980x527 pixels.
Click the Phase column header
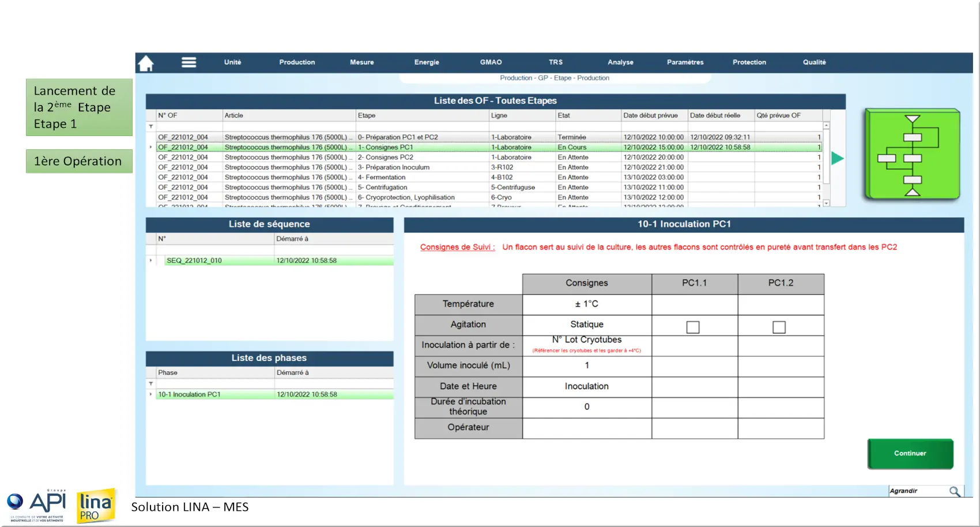point(215,372)
